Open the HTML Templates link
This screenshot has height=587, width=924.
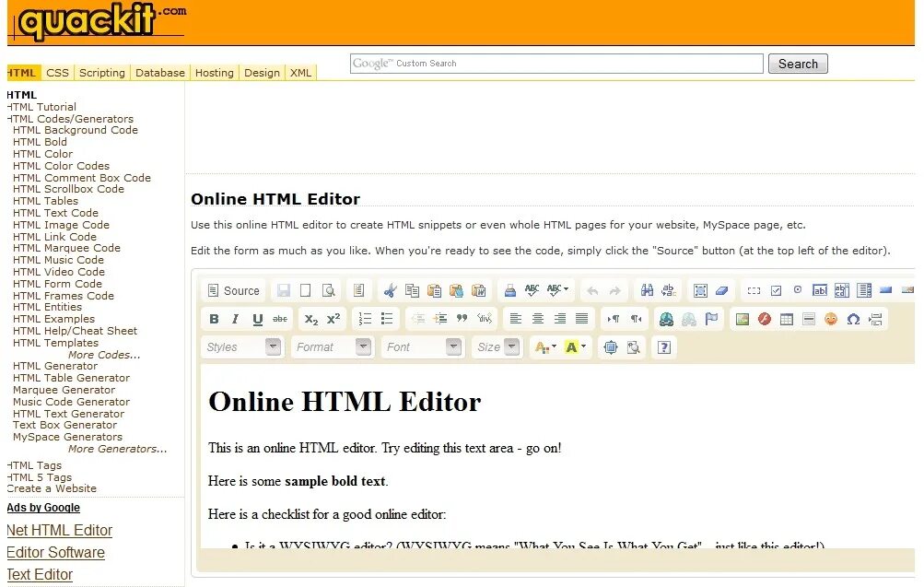54,342
